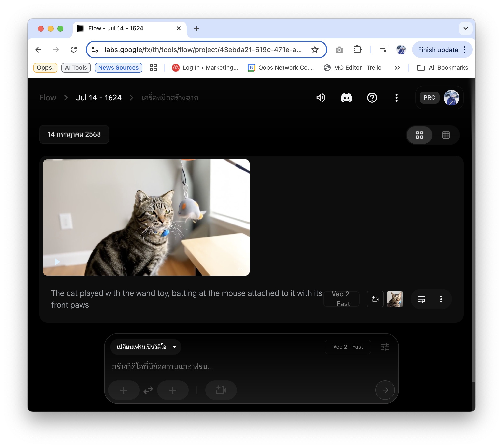
Task: Open the camera screenshot extension
Action: [x=339, y=50]
